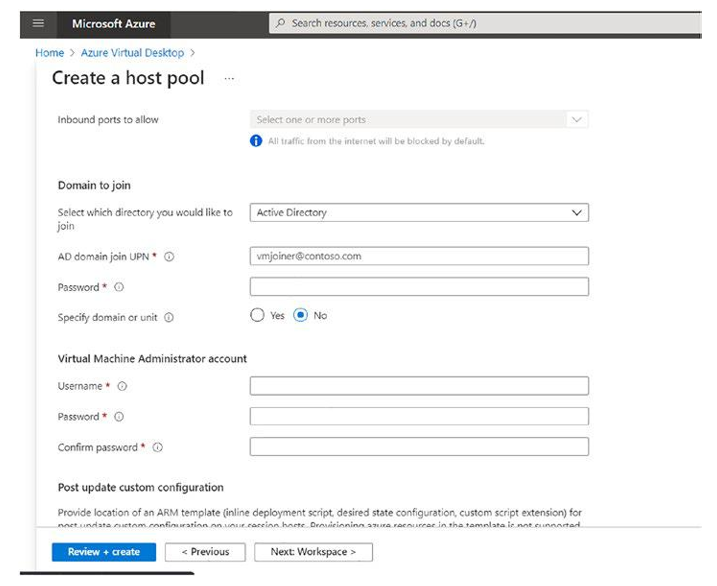Select Yes for Specify domain or unit
717x586 pixels.
pyautogui.click(x=257, y=315)
